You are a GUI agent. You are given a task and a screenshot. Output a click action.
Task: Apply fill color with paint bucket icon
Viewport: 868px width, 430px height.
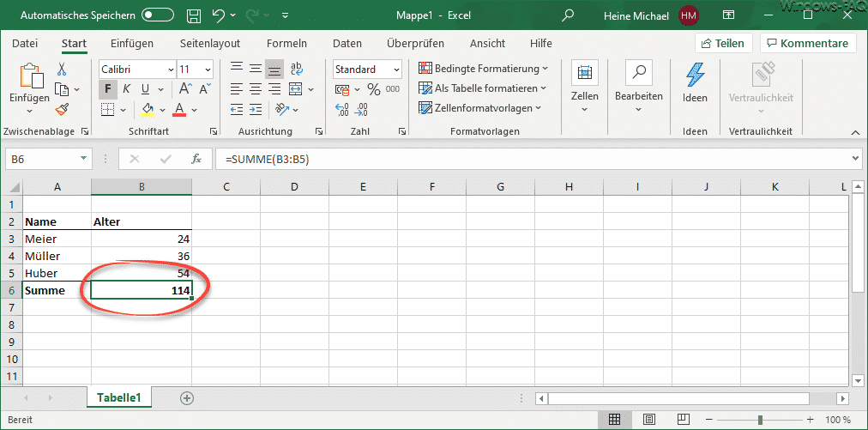click(148, 109)
